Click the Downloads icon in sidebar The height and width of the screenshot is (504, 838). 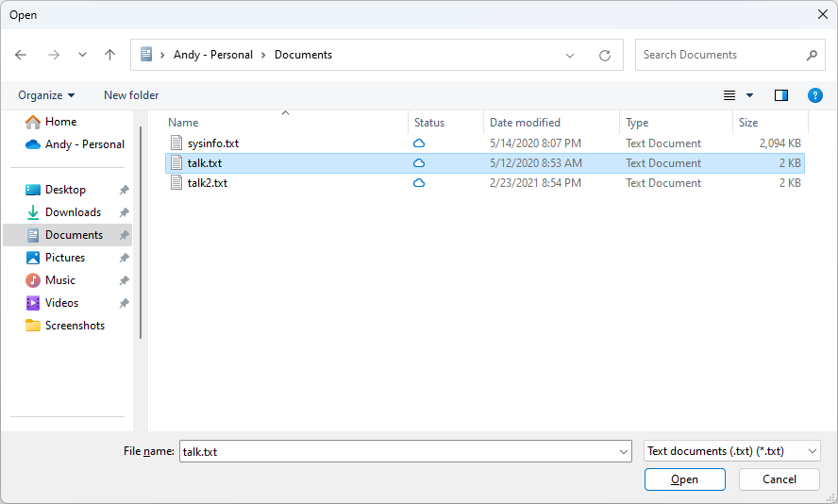33,212
